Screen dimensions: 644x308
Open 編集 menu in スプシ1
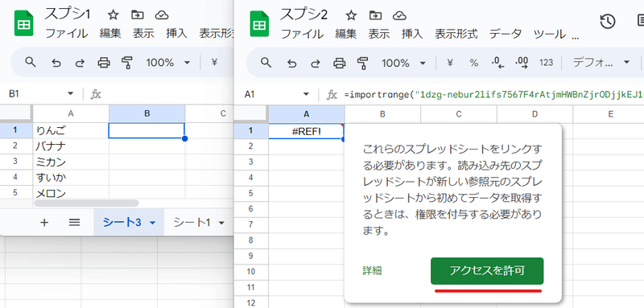(x=110, y=34)
